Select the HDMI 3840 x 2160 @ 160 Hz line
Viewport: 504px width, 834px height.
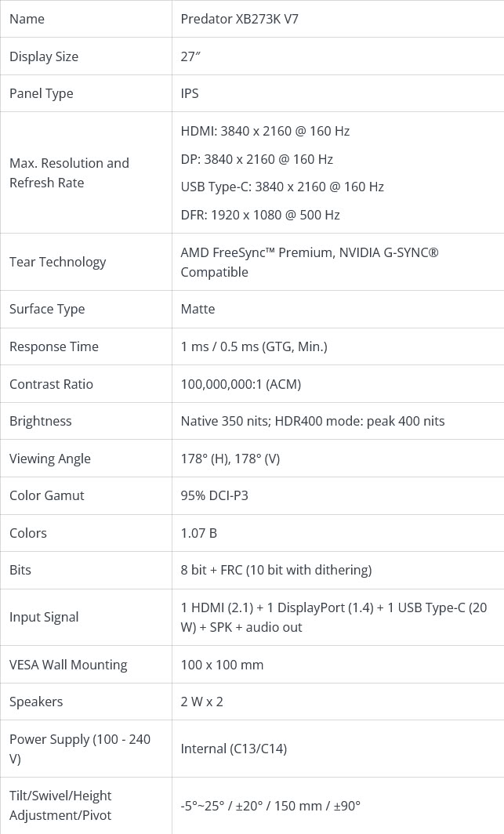coord(265,132)
